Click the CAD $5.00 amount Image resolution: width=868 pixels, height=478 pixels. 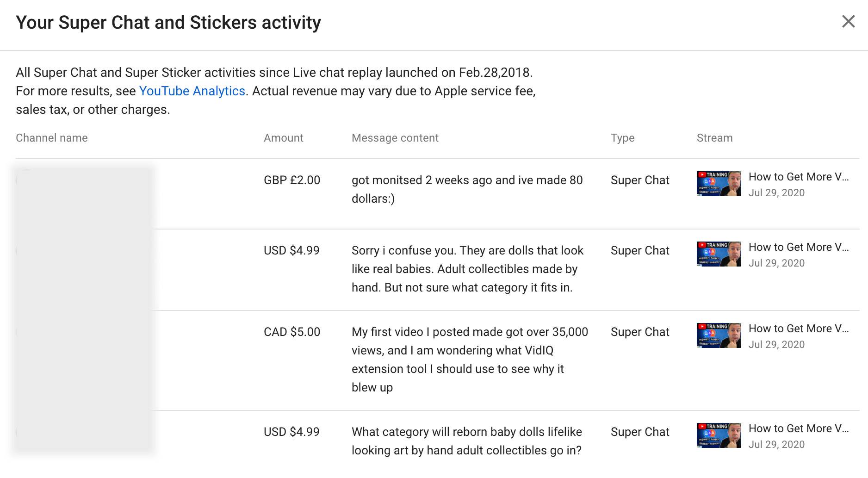[292, 332]
